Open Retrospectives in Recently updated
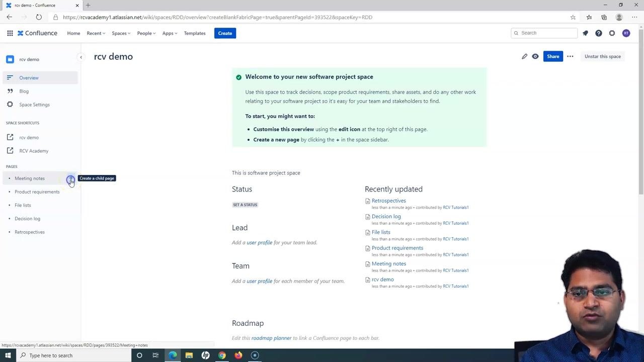This screenshot has height=362, width=644. click(x=388, y=201)
